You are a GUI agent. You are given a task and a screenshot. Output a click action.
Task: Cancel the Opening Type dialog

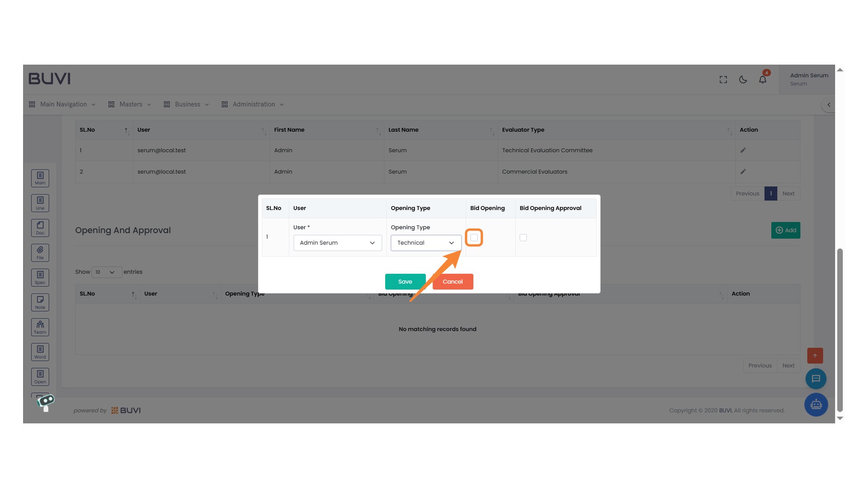453,282
